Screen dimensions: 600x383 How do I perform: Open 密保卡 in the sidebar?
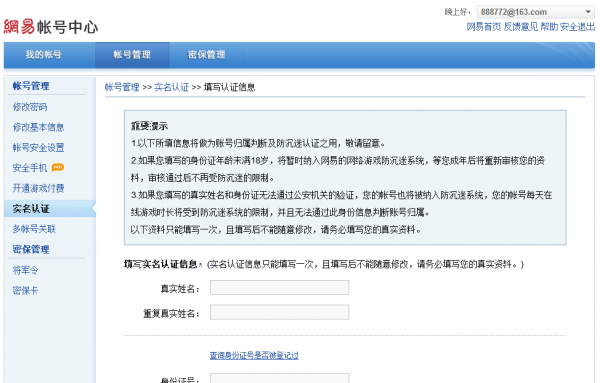pyautogui.click(x=25, y=291)
